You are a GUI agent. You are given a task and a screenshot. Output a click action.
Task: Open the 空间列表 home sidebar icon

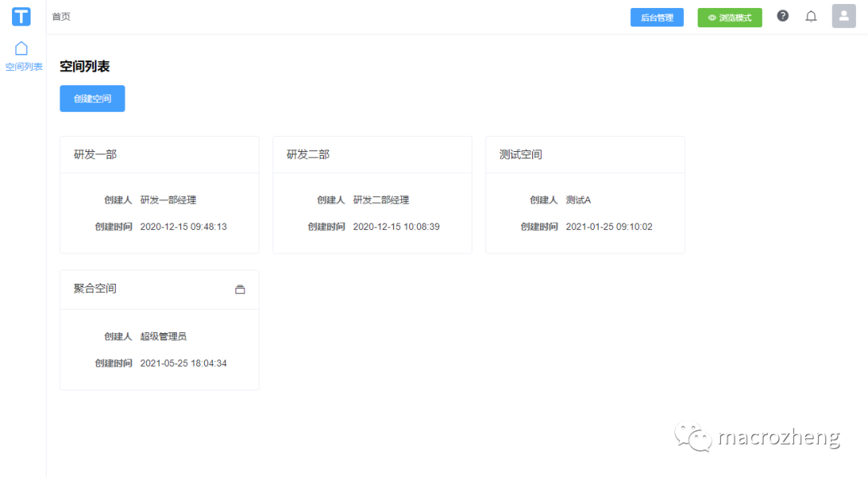[22, 49]
